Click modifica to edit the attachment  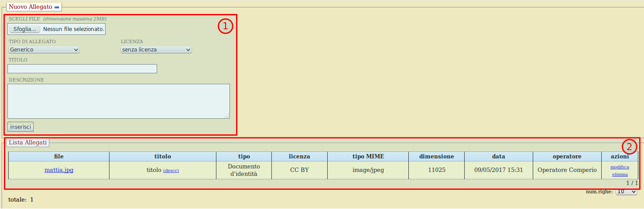tap(620, 167)
